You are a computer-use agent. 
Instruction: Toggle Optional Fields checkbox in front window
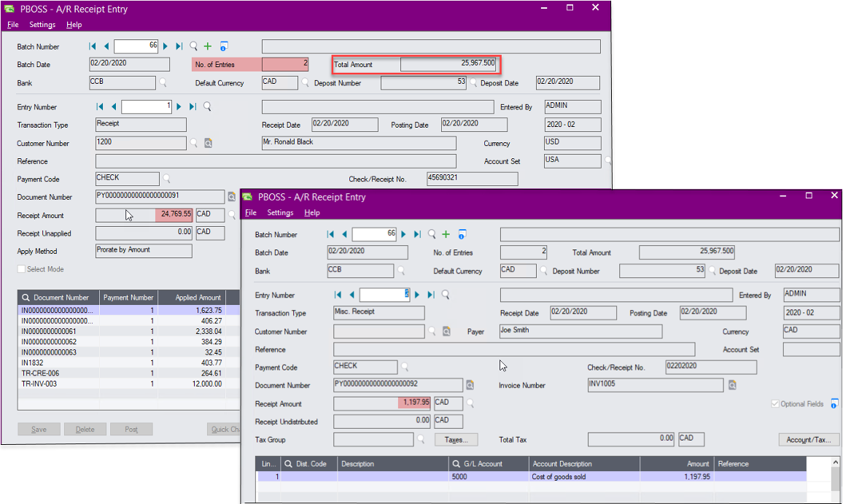774,403
